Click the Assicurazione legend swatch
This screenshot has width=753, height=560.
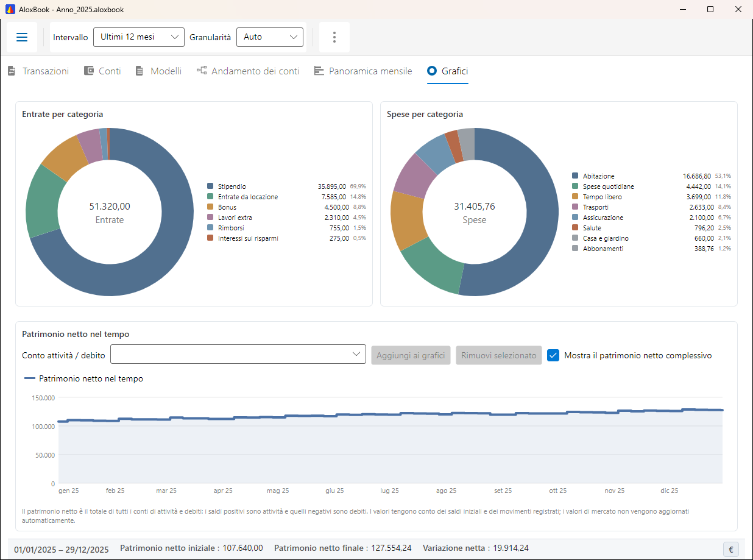[575, 218]
